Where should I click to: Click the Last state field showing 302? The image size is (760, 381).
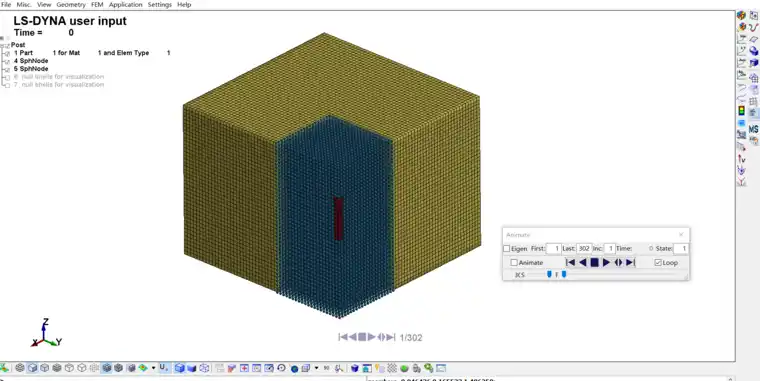tap(584, 249)
